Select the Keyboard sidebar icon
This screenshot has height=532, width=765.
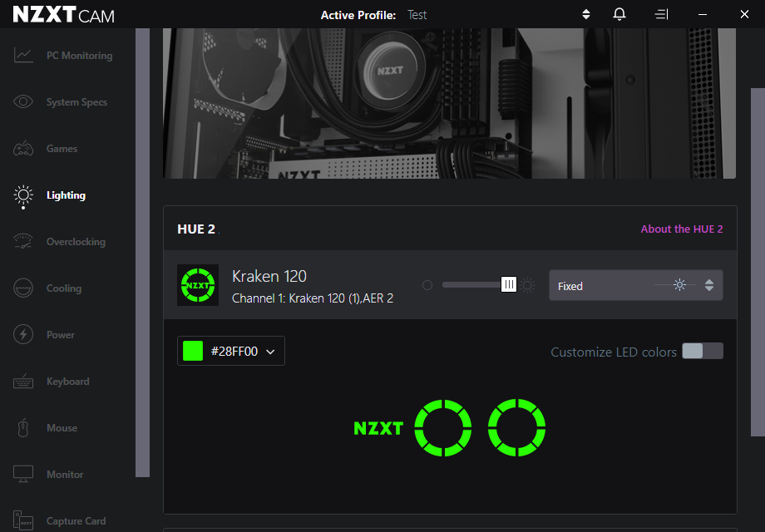[22, 381]
